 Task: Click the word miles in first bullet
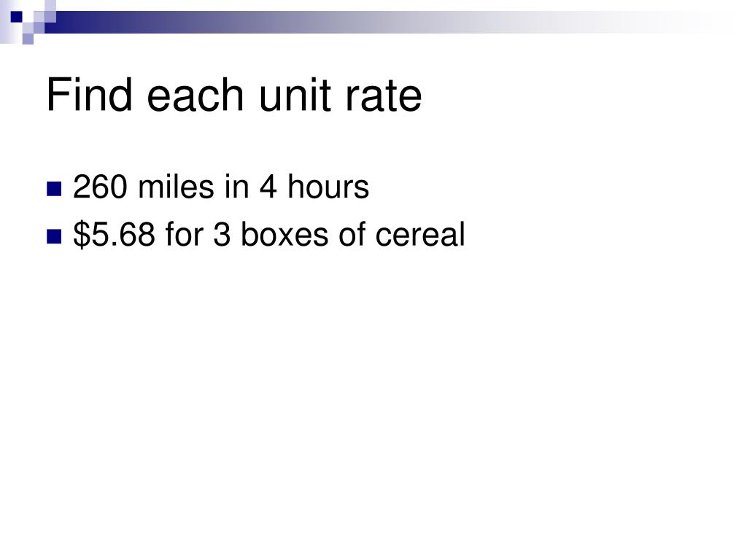click(x=176, y=186)
